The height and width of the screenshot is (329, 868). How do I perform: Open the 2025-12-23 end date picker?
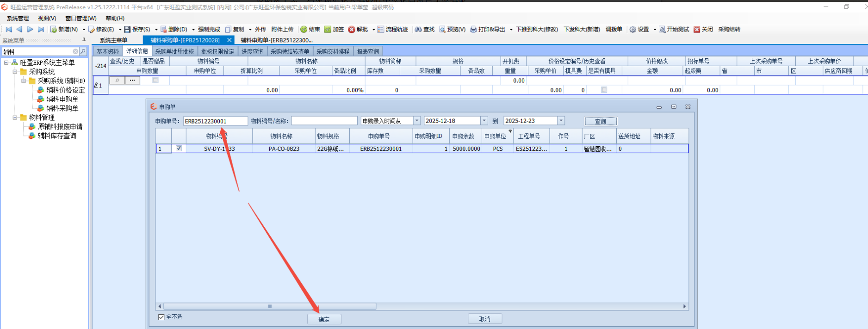[x=561, y=121]
